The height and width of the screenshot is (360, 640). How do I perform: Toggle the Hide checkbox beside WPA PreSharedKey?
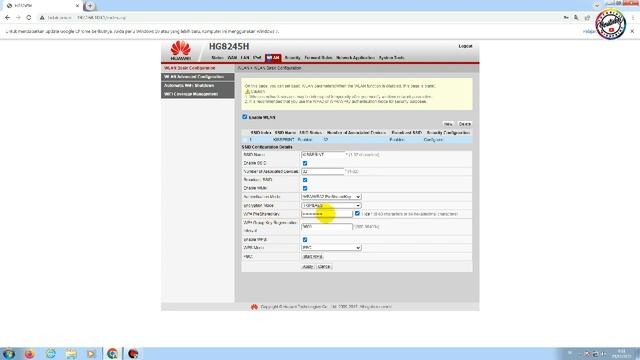(357, 213)
